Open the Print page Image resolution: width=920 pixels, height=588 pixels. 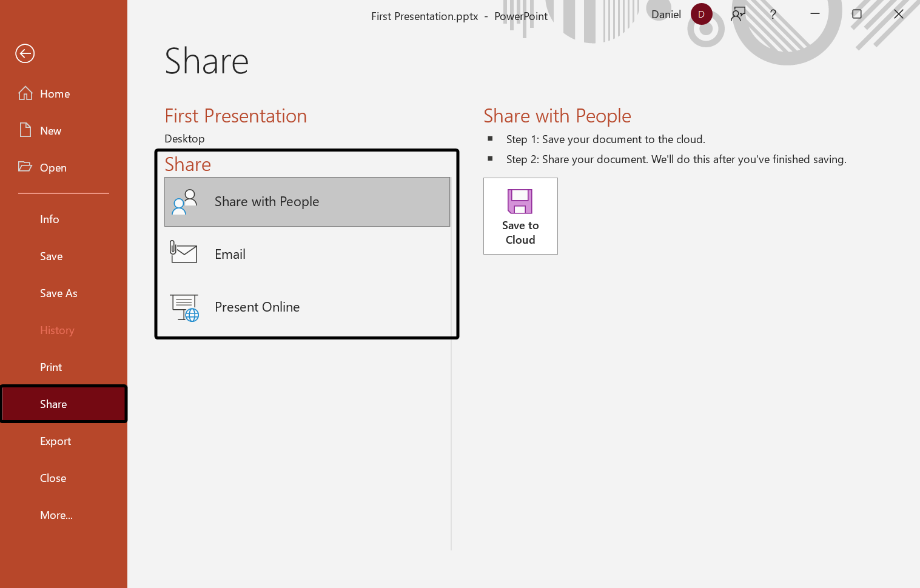pos(51,367)
